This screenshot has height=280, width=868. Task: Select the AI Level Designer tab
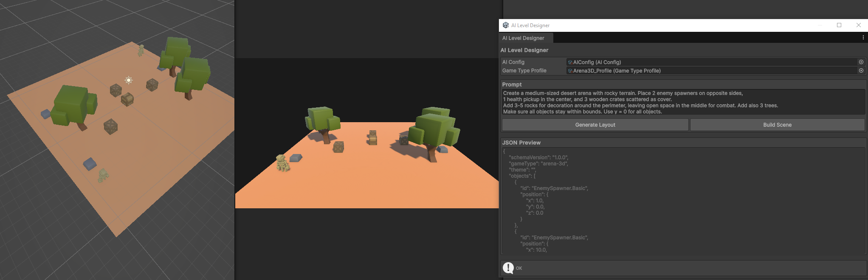[x=526, y=38]
